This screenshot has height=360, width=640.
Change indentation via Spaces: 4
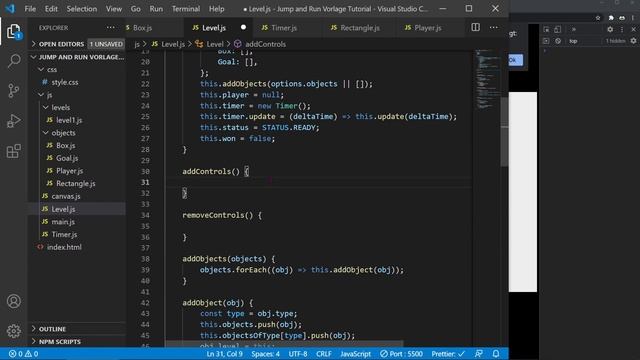[x=266, y=354]
